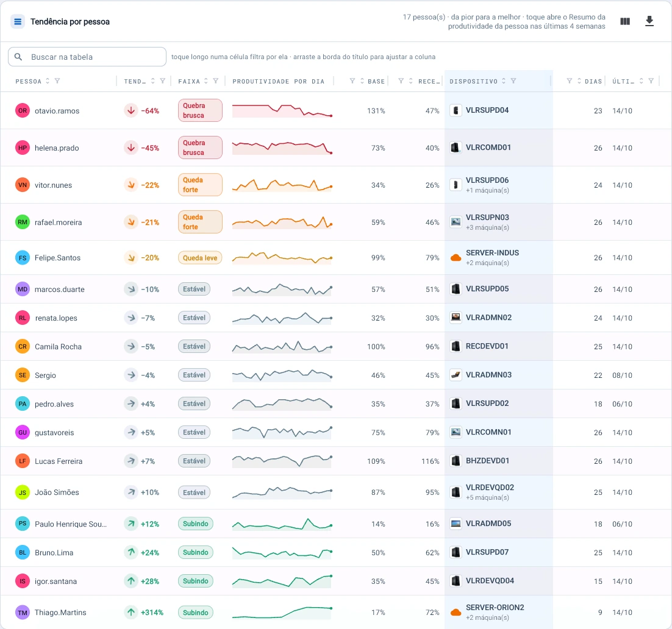Open the TEND column filter funnel
Viewport: 672px width, 629px height.
(x=163, y=81)
